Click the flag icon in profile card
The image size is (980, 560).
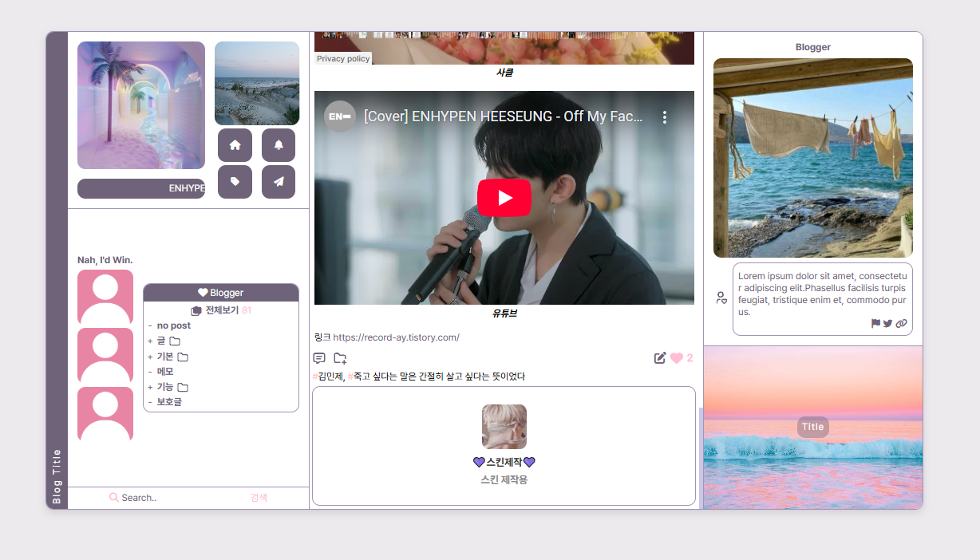(x=875, y=323)
